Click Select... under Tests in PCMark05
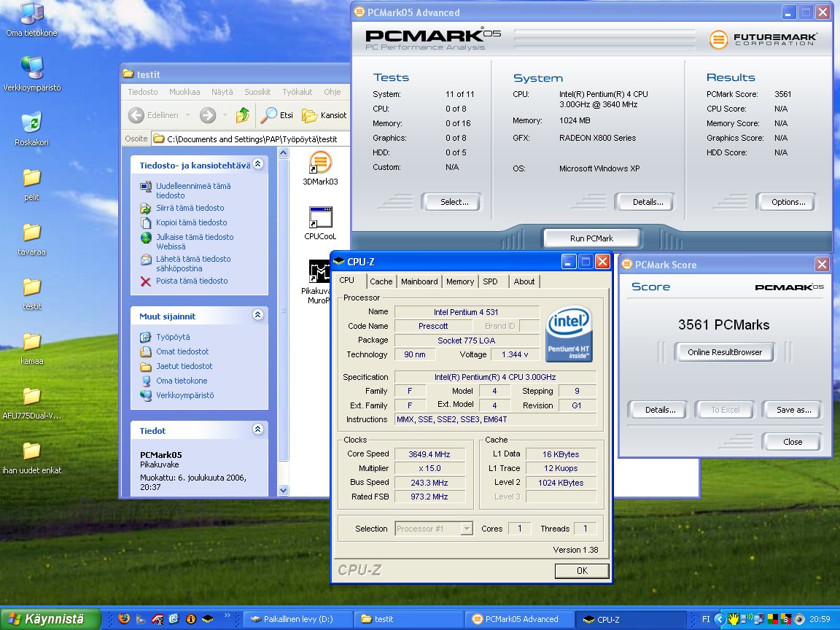 [x=454, y=202]
